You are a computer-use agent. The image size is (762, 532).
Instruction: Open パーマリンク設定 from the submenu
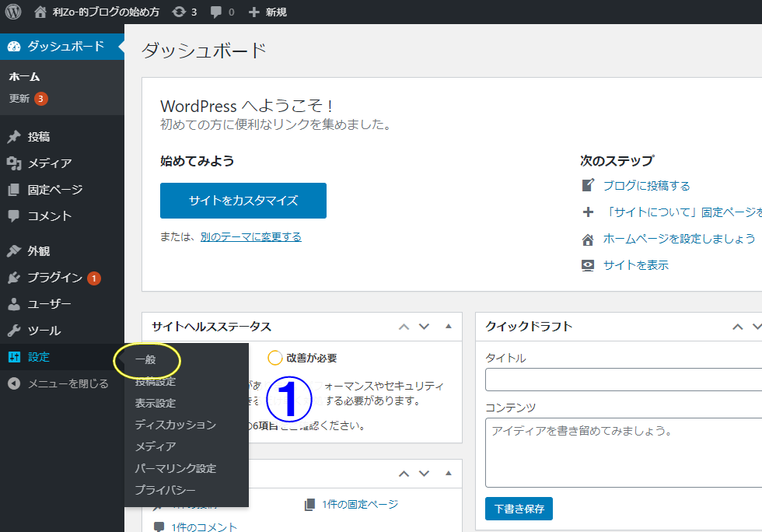pos(175,468)
